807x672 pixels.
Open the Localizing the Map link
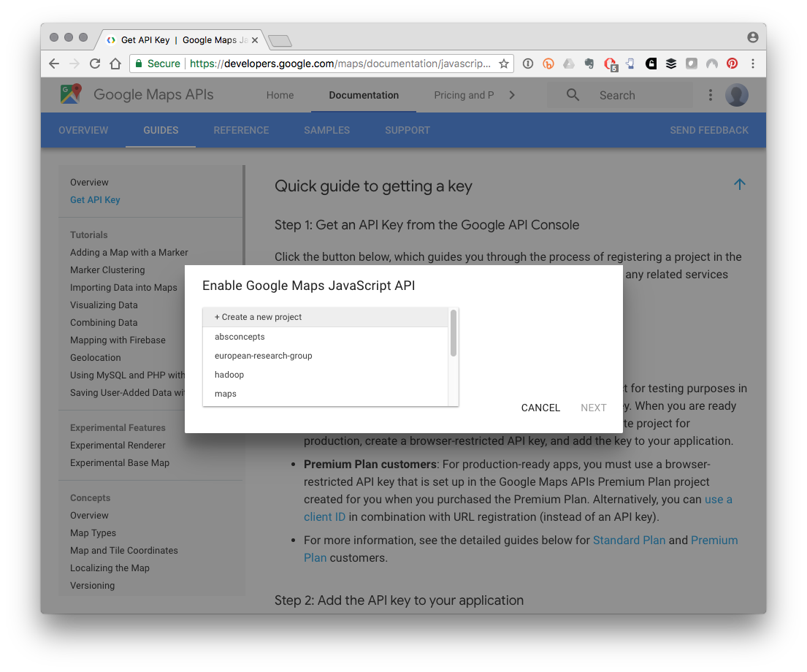110,568
